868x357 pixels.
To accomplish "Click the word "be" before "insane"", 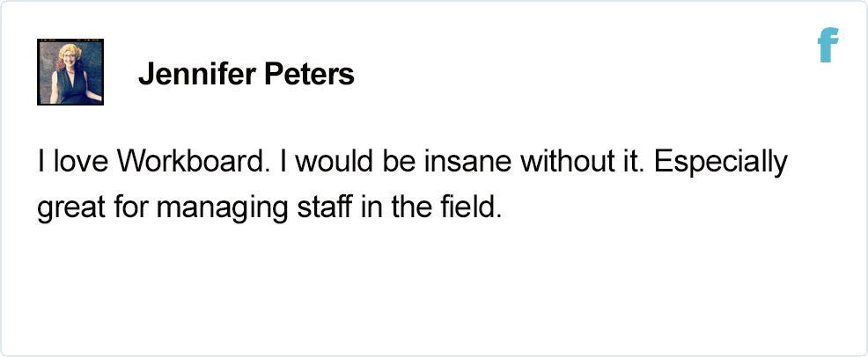I will 404,162.
